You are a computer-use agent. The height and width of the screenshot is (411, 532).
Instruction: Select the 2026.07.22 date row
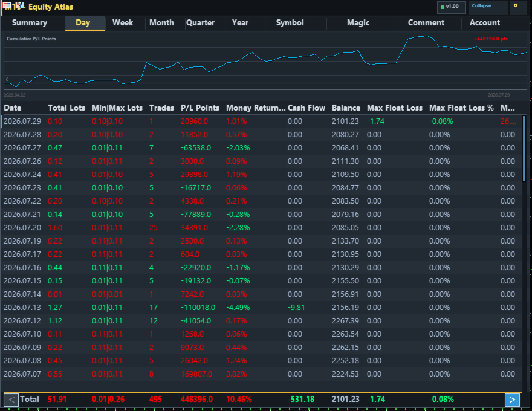[261, 201]
